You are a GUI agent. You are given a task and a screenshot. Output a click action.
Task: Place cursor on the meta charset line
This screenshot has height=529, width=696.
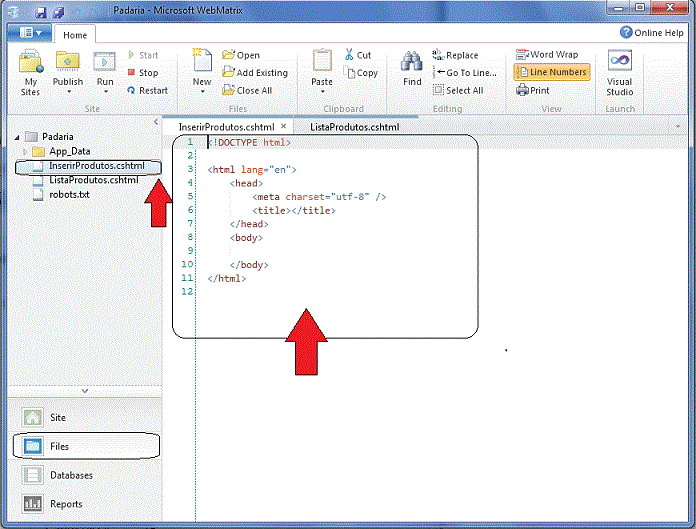tap(319, 197)
